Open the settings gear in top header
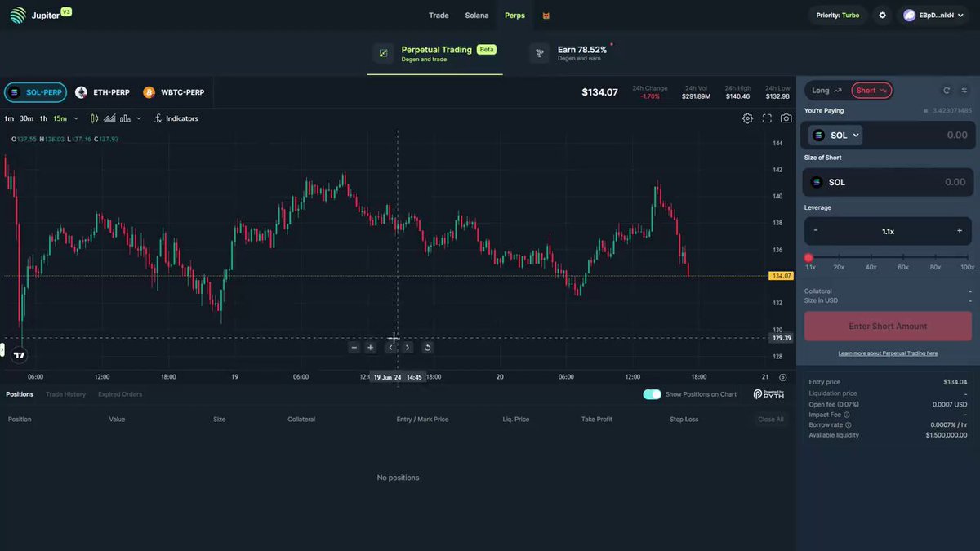The image size is (980, 551). 882,16
